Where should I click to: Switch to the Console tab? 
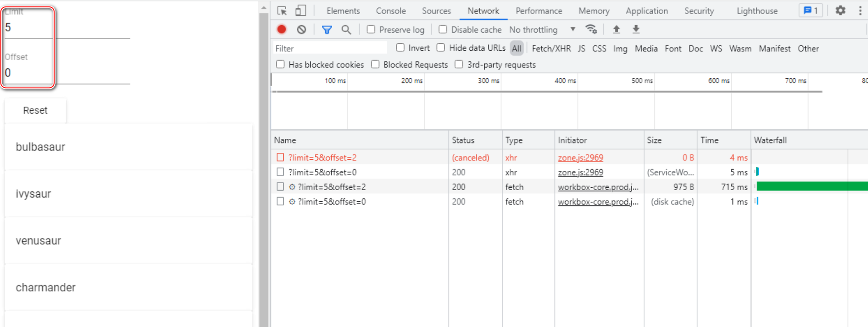tap(391, 11)
